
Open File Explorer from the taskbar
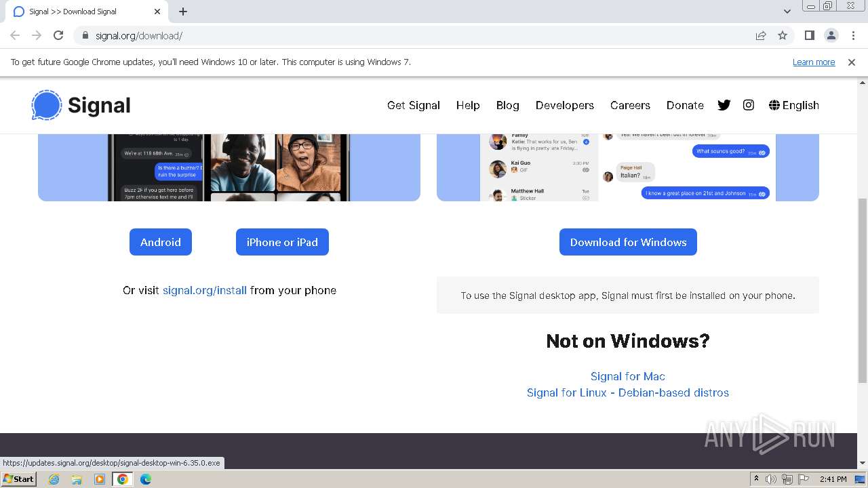77,479
